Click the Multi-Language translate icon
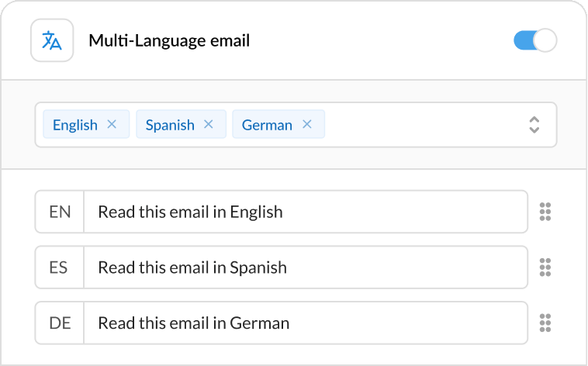This screenshot has width=588, height=366. (52, 40)
